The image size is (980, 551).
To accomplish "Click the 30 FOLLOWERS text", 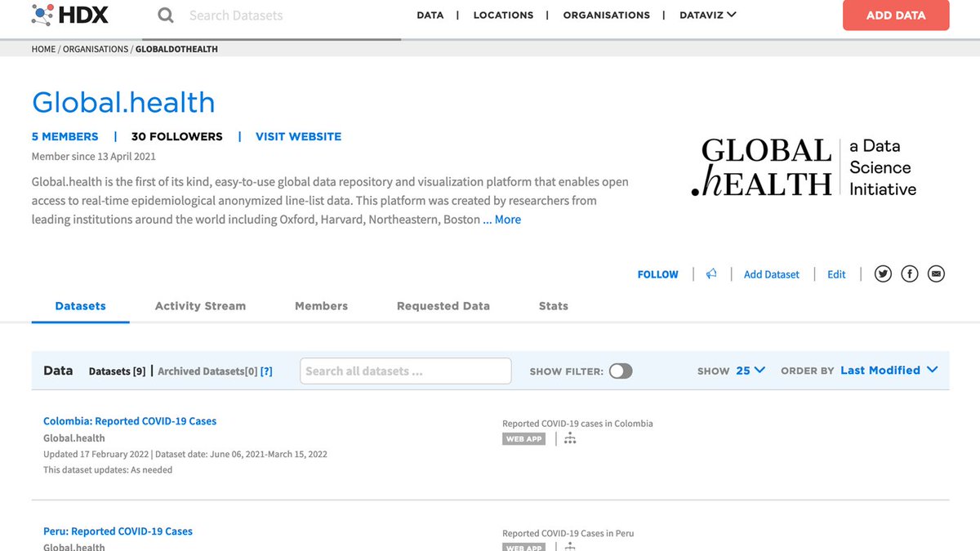I will tap(176, 136).
